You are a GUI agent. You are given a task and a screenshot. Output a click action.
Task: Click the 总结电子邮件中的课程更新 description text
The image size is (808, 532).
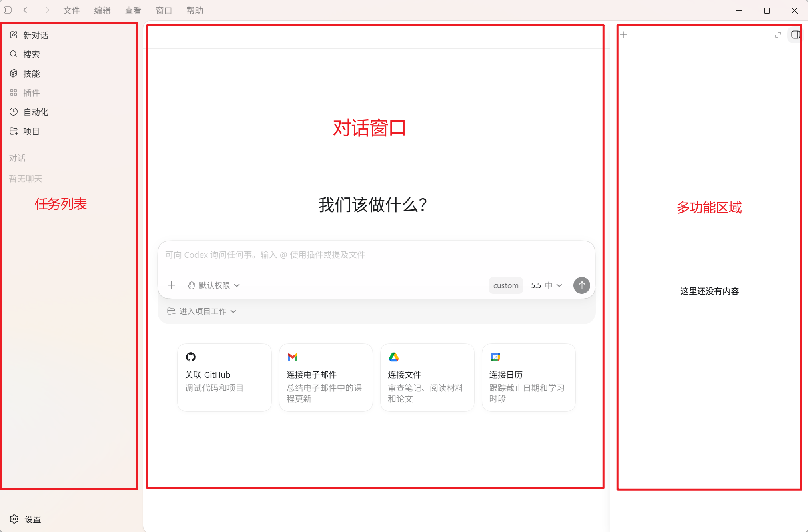pos(324,393)
